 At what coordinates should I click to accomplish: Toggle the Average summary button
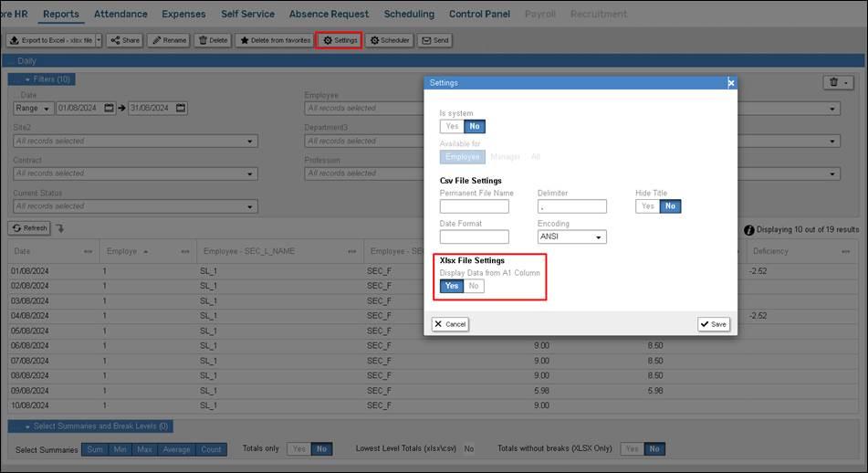click(176, 449)
